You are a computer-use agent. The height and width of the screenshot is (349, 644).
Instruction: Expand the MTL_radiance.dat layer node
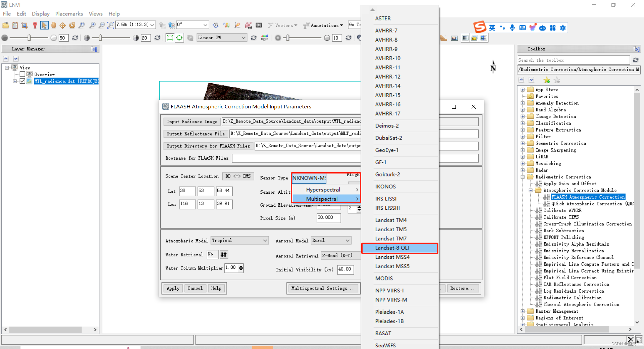click(x=15, y=81)
